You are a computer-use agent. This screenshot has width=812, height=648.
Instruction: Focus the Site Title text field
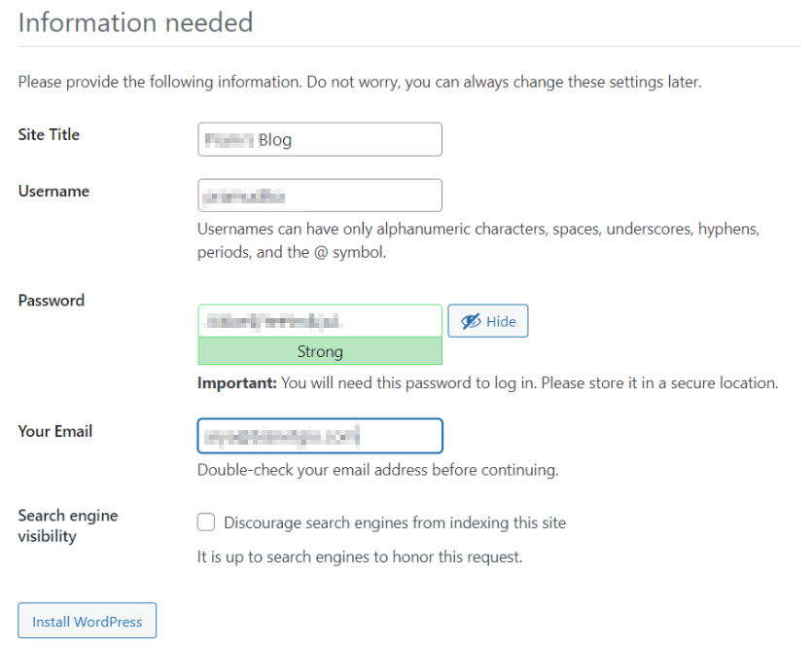point(319,139)
